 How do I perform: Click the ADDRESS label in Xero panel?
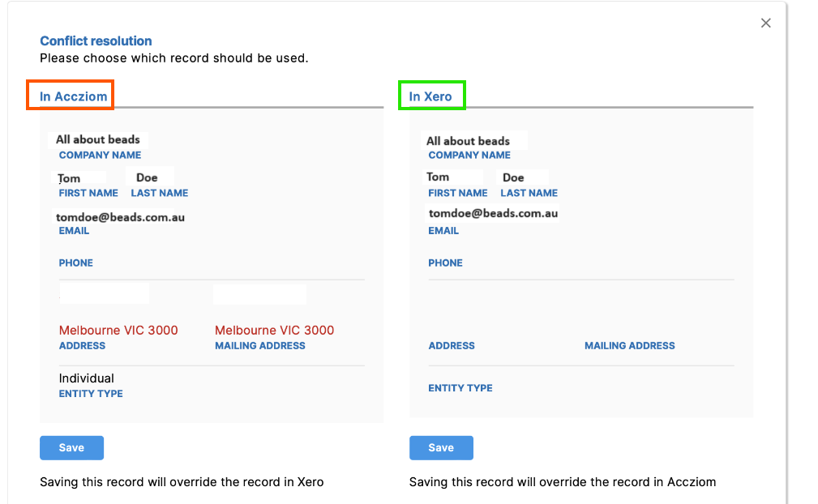click(x=452, y=345)
